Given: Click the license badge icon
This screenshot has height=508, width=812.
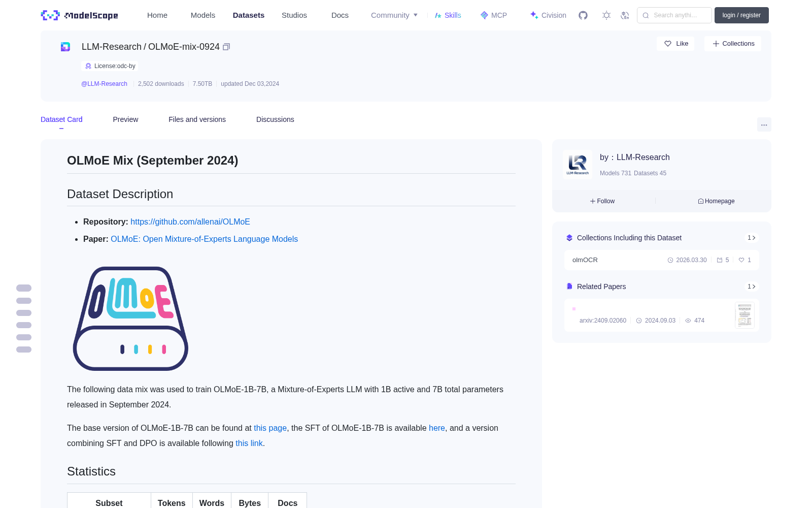Looking at the screenshot, I should point(88,66).
